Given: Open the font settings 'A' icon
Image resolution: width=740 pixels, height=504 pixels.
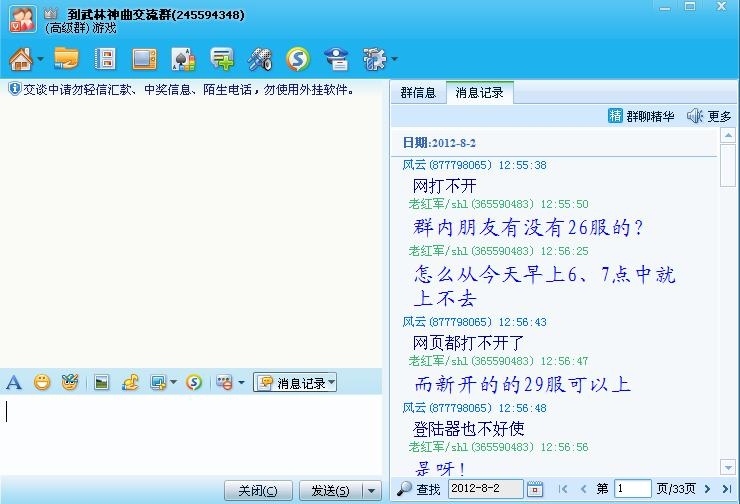Looking at the screenshot, I should tap(14, 382).
